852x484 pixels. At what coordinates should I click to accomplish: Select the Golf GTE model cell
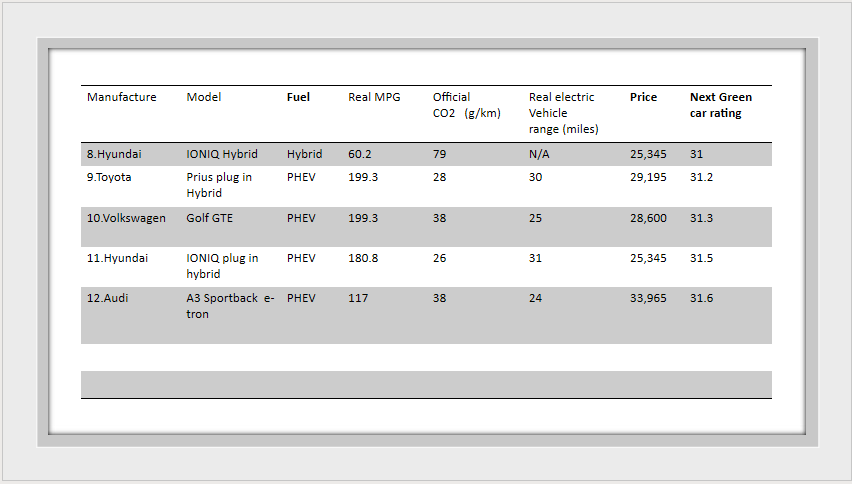point(209,218)
